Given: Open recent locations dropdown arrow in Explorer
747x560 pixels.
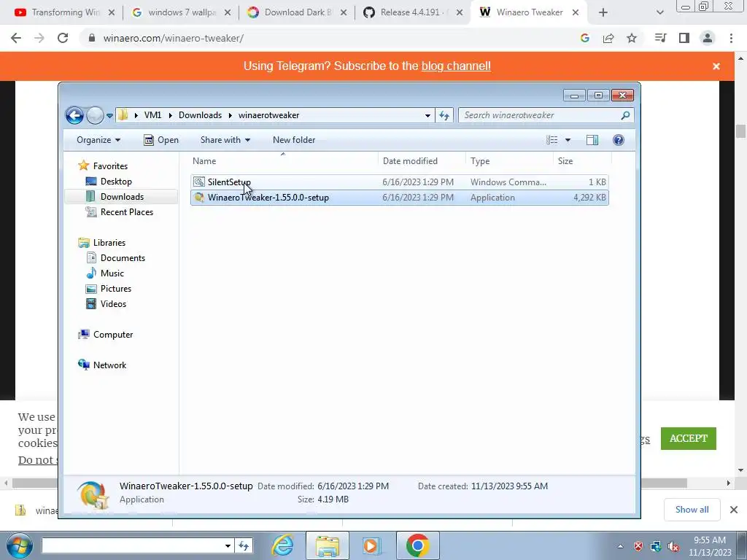Looking at the screenshot, I should click(109, 116).
